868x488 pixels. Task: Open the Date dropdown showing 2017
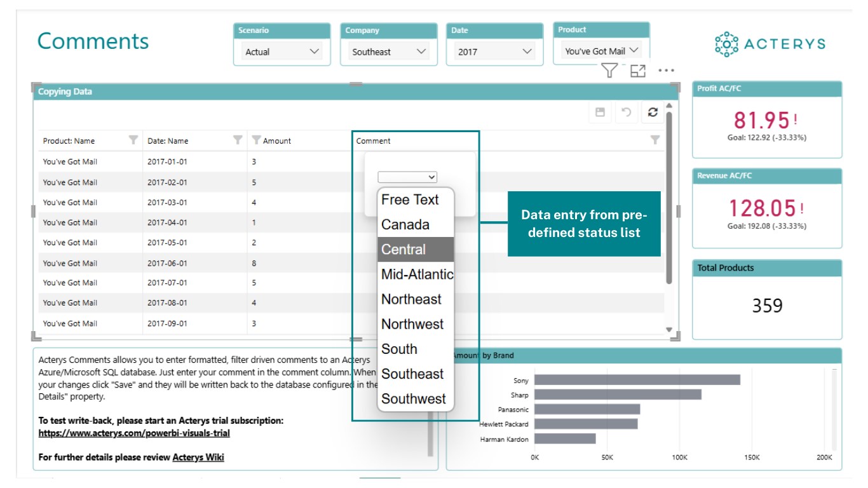(495, 52)
